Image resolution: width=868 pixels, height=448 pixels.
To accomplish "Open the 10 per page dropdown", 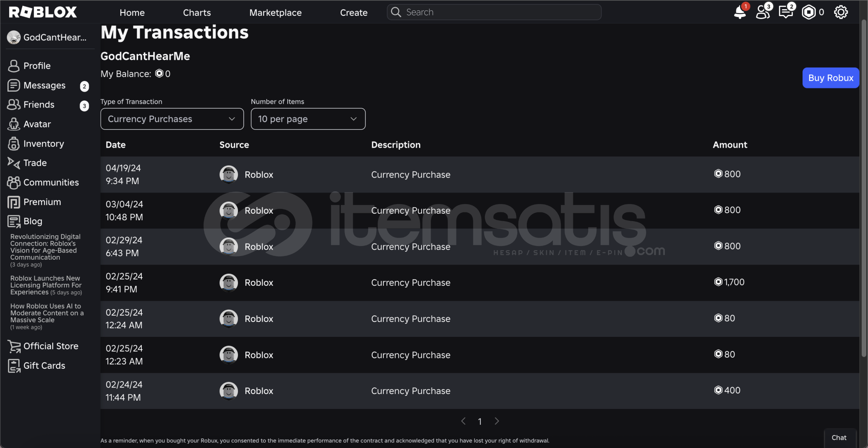I will click(x=308, y=119).
